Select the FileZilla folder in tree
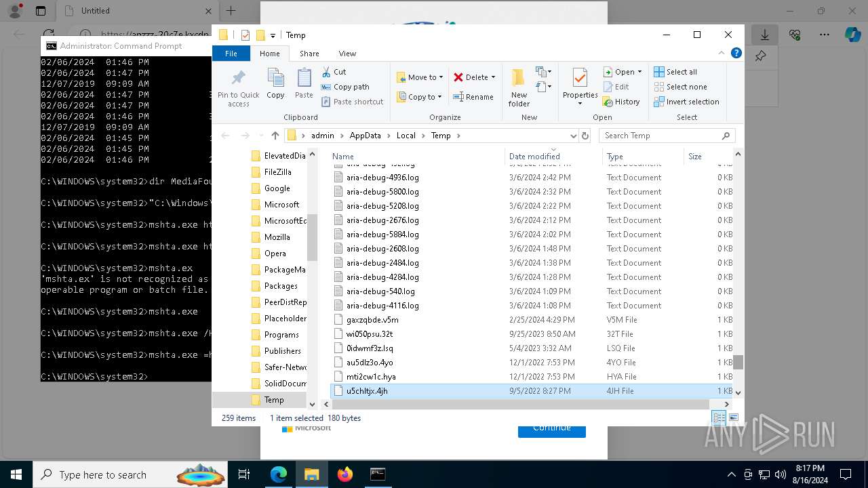The image size is (868, 488). pyautogui.click(x=277, y=172)
